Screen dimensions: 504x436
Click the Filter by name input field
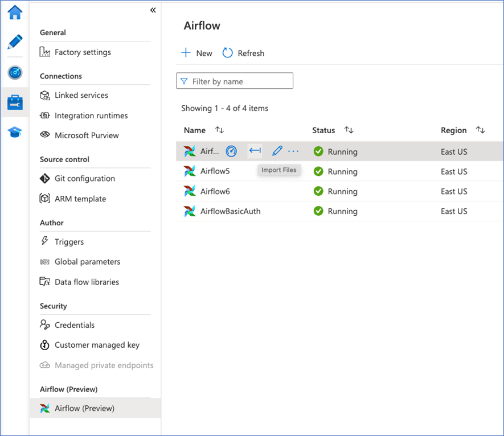click(239, 80)
